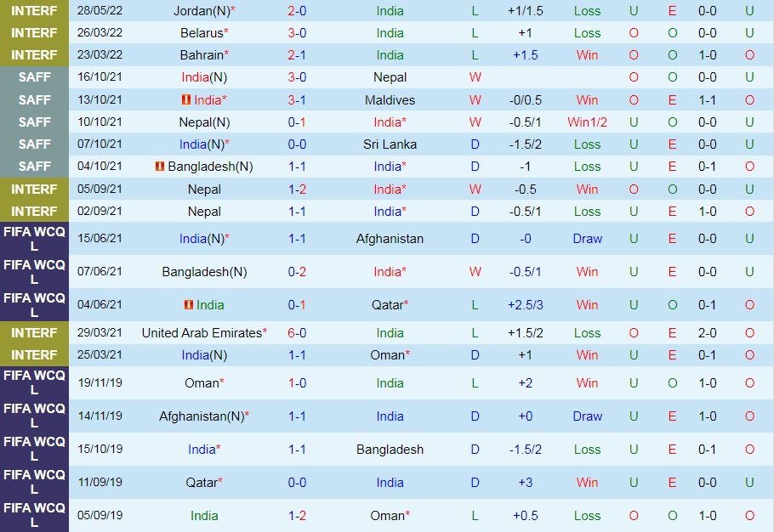
Task: Click the 6-0 score on 29/03/21
Action: click(x=297, y=333)
